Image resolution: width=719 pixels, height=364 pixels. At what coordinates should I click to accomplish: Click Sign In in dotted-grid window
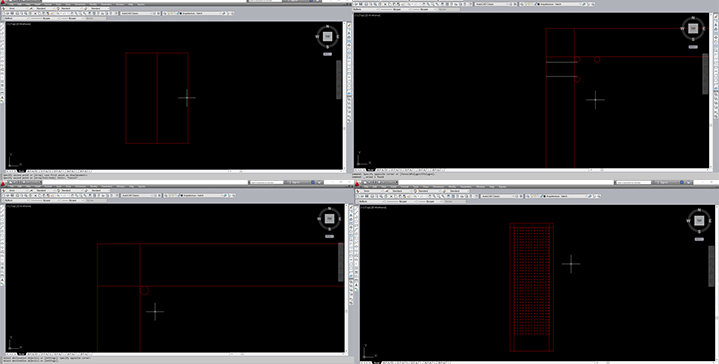664,182
